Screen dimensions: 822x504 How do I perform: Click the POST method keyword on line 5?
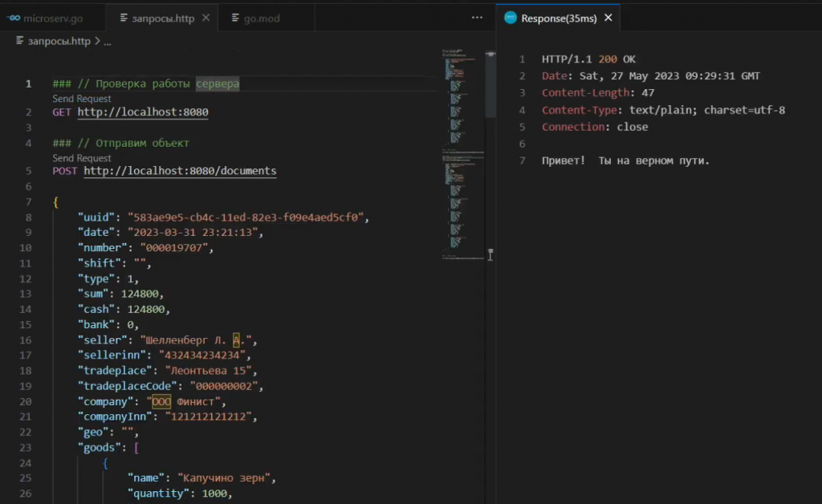[x=64, y=171]
